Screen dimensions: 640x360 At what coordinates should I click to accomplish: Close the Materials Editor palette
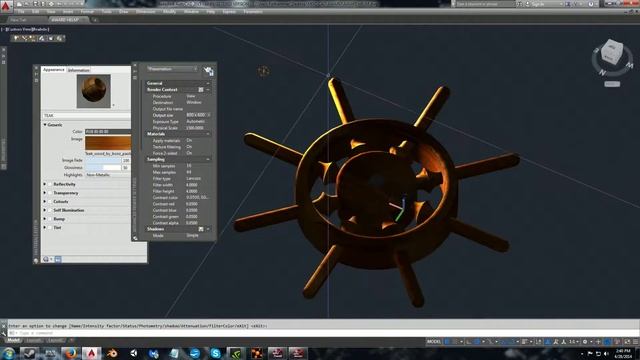point(36,69)
